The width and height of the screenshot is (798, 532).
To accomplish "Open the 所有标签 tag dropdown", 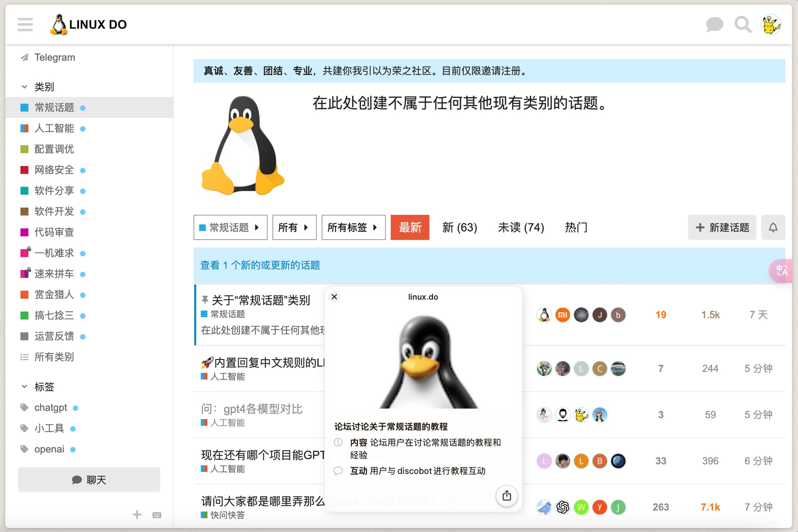I will pyautogui.click(x=354, y=227).
